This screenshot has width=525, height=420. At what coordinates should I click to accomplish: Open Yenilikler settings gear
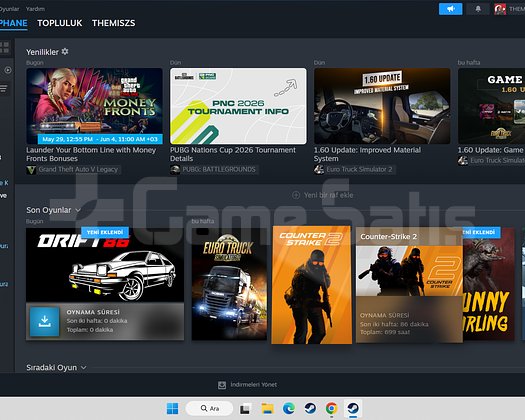point(65,52)
